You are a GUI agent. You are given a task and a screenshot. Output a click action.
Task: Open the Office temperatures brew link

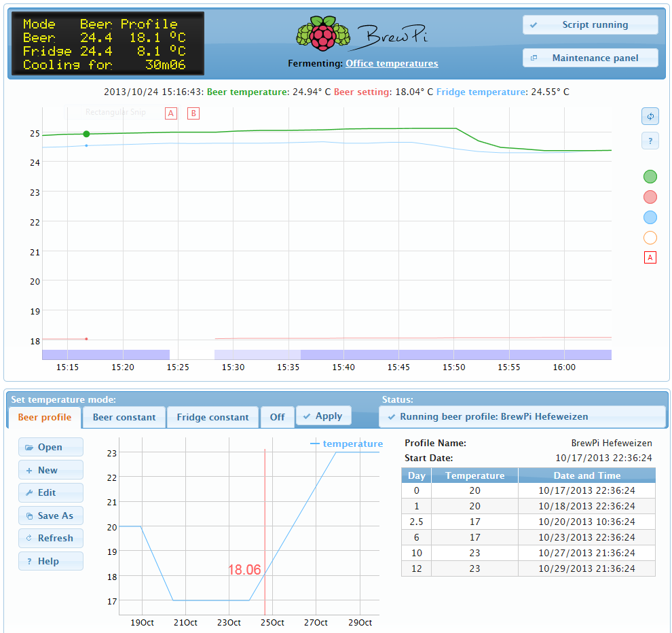pyautogui.click(x=392, y=63)
